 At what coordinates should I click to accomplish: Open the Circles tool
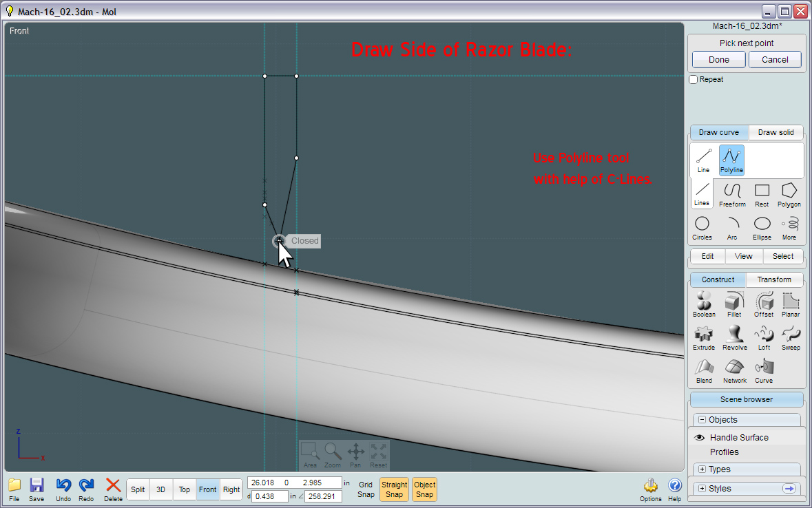click(x=702, y=228)
